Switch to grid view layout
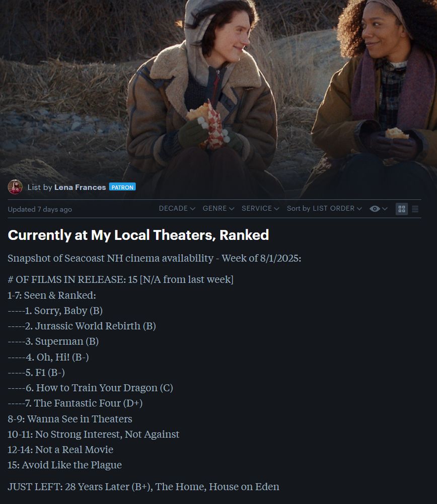 401,209
